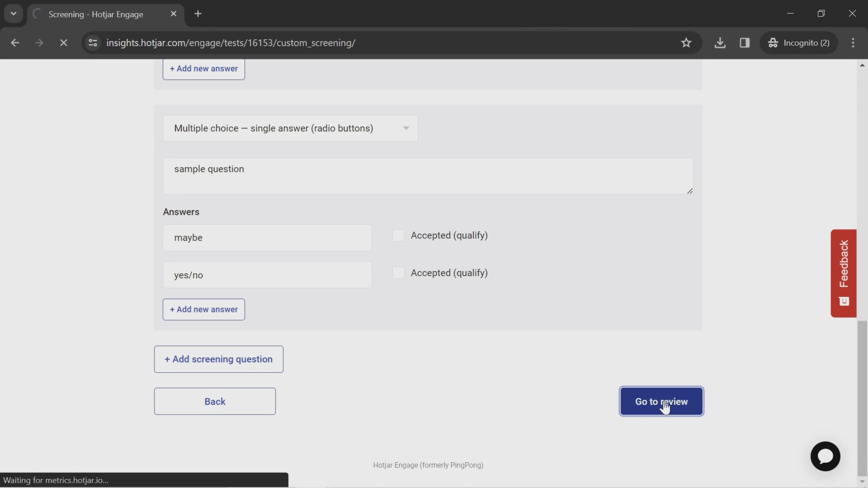Click the new tab plus icon

click(197, 13)
